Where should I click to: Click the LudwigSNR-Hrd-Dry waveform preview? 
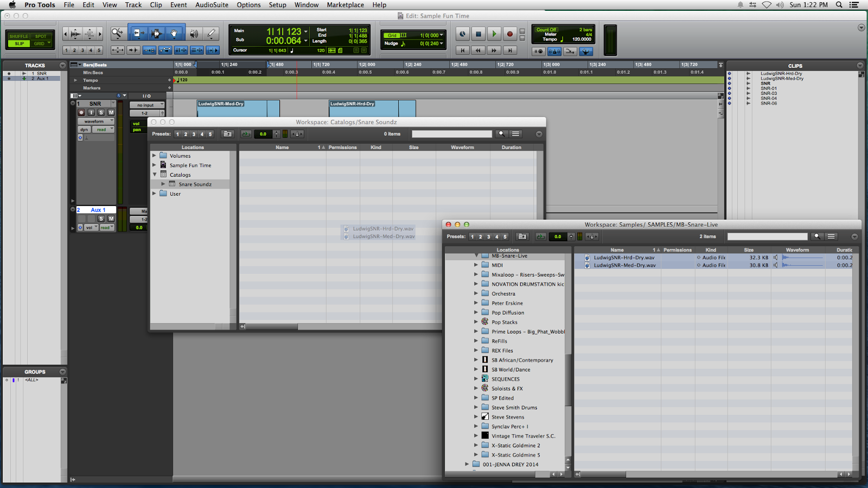[x=803, y=258]
